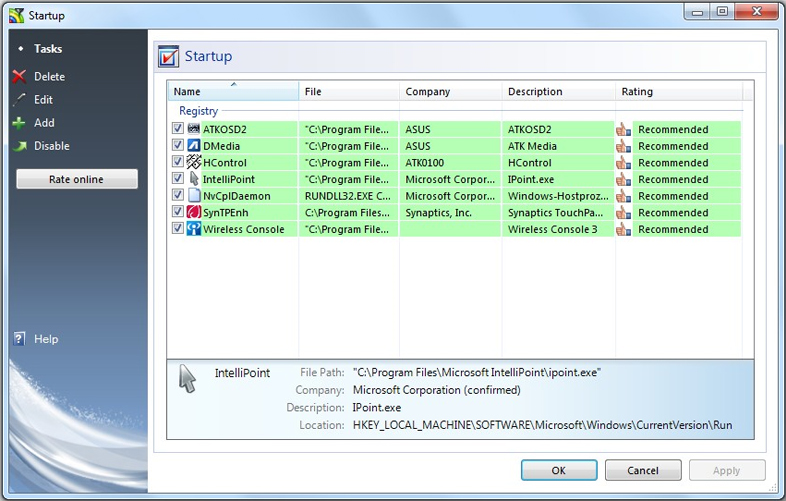Sort the list by Name column header
Screen dimensions: 786x501
[x=233, y=92]
